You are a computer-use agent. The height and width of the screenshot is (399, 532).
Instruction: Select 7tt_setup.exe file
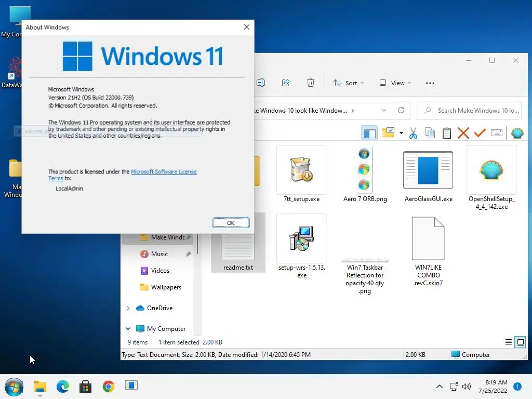(x=301, y=175)
